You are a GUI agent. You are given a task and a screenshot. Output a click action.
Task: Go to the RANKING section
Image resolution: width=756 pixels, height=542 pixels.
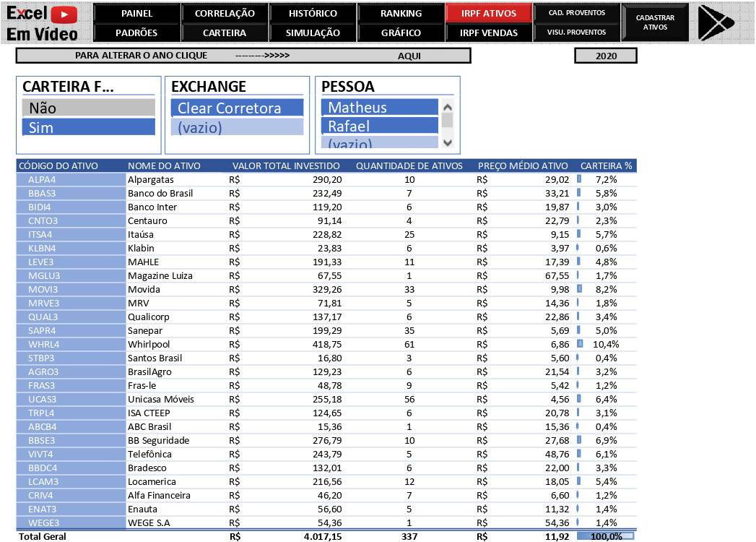click(x=401, y=13)
